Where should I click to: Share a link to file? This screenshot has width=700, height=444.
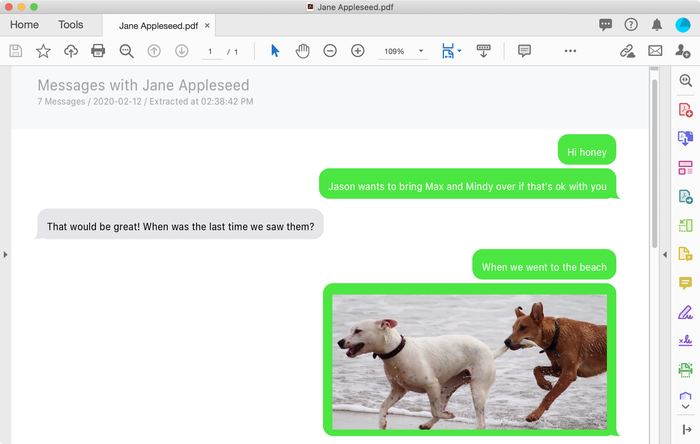tap(627, 51)
